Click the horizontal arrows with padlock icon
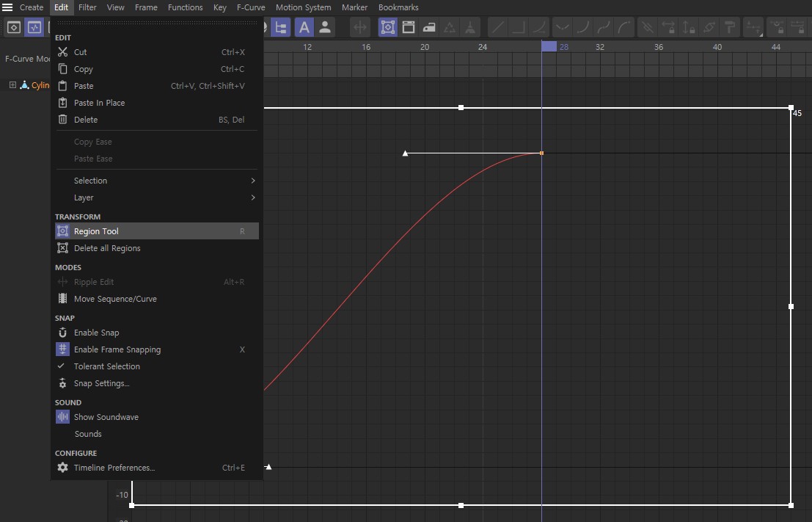812x522 pixels. (x=668, y=27)
